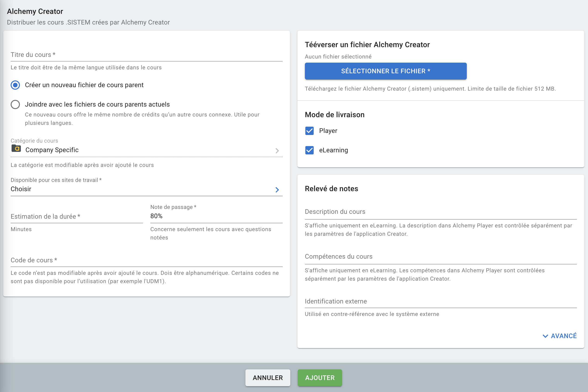Click the Mode de livraison heading

(x=334, y=115)
